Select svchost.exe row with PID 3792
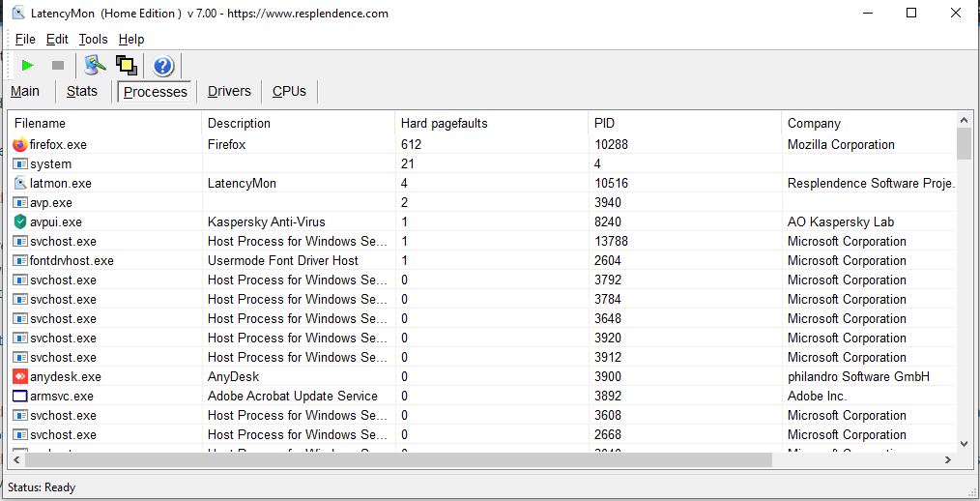This screenshot has height=501, width=980. pyautogui.click(x=482, y=280)
